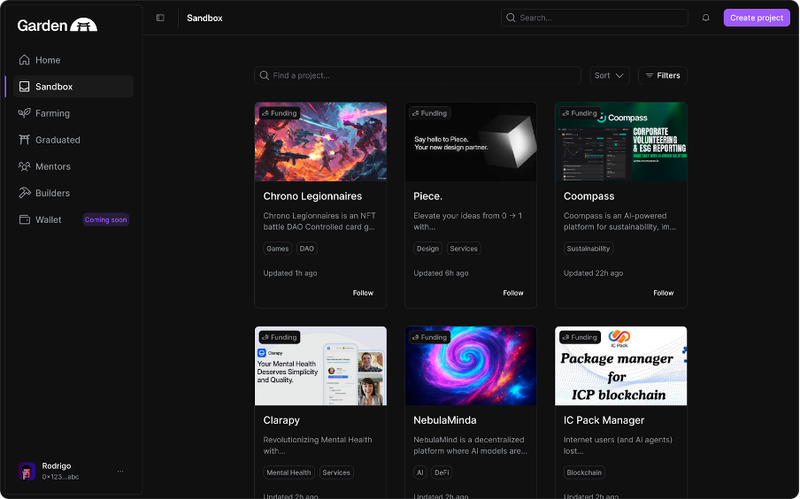Click the Mentors sidebar icon
The height and width of the screenshot is (499, 800).
pyautogui.click(x=24, y=166)
